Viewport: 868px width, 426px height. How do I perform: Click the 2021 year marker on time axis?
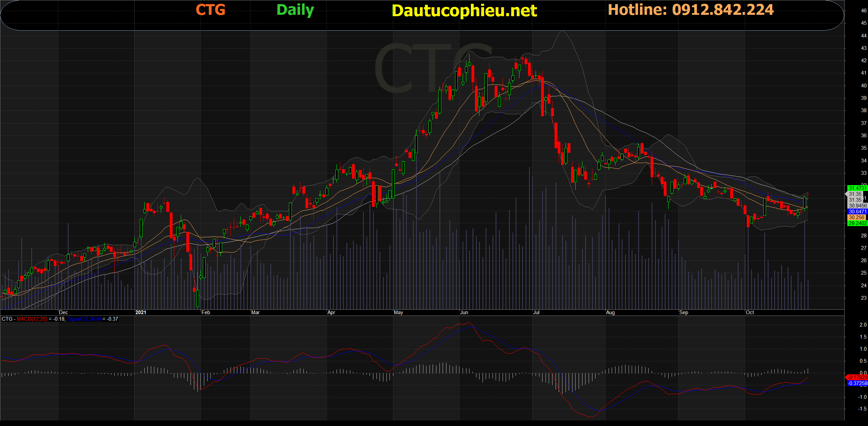point(141,312)
